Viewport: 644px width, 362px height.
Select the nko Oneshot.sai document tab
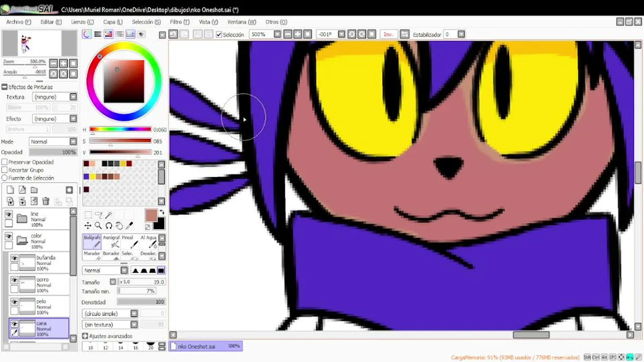point(206,346)
